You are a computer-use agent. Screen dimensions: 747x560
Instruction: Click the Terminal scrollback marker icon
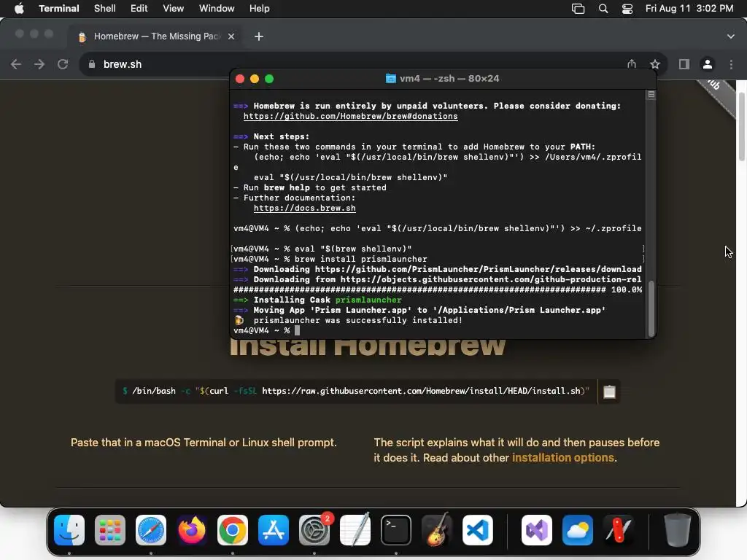coord(651,95)
